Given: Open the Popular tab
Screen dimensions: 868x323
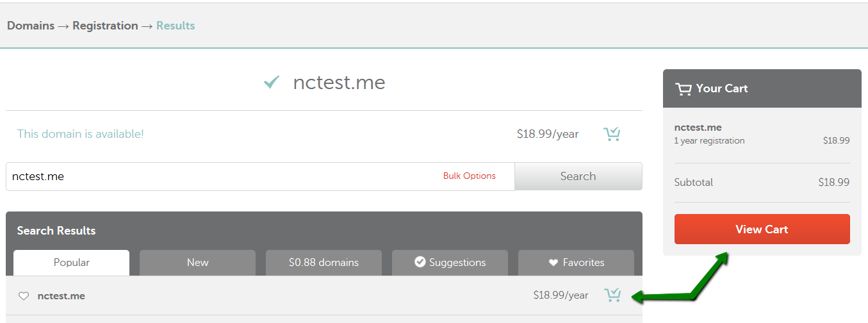Looking at the screenshot, I should point(71,263).
